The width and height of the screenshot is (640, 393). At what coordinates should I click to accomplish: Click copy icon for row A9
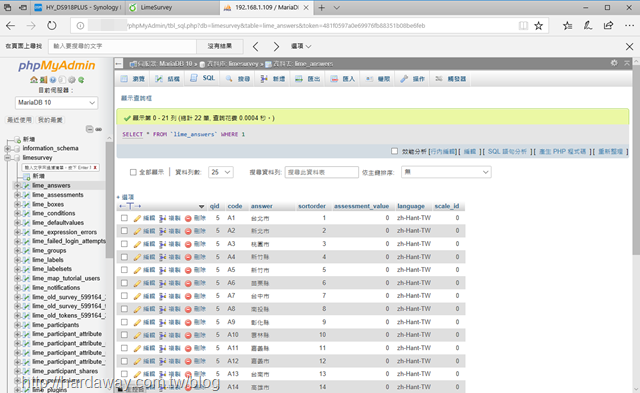click(x=162, y=322)
